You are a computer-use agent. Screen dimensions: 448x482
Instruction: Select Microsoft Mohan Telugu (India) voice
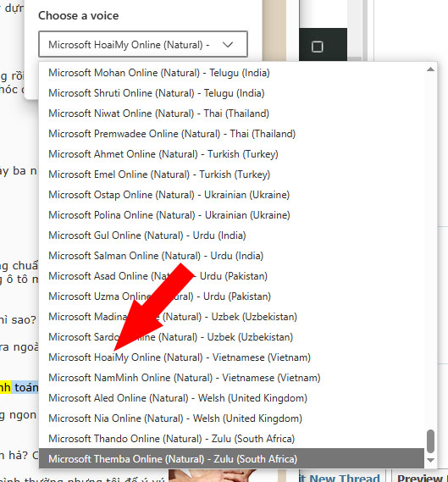[232, 73]
